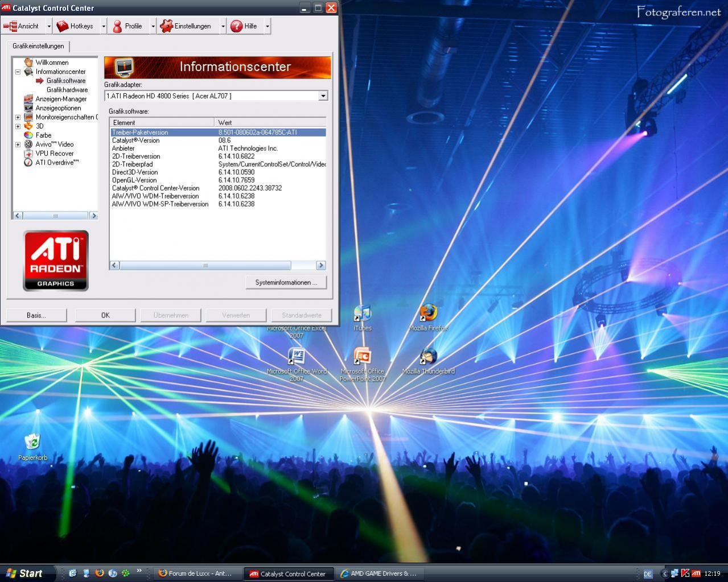Open Anzeigeoptionen in the tree
Image resolution: width=728 pixels, height=582 pixels.
[58, 108]
